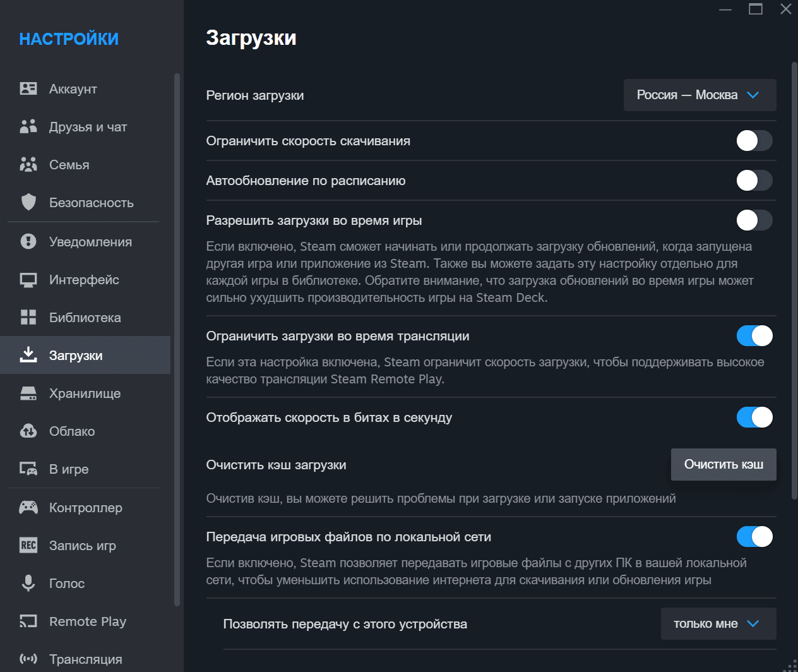This screenshot has width=798, height=672.
Task: Go to 'Хранилище' settings
Action: (85, 393)
